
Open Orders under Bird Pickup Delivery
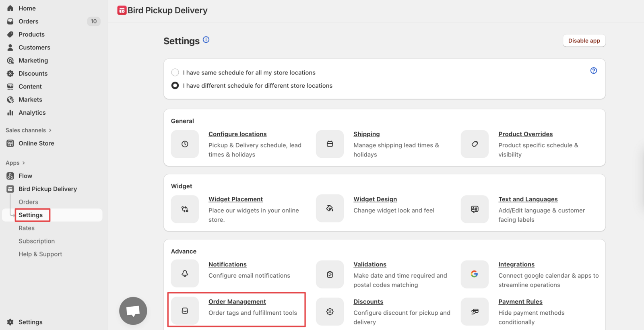pos(28,202)
